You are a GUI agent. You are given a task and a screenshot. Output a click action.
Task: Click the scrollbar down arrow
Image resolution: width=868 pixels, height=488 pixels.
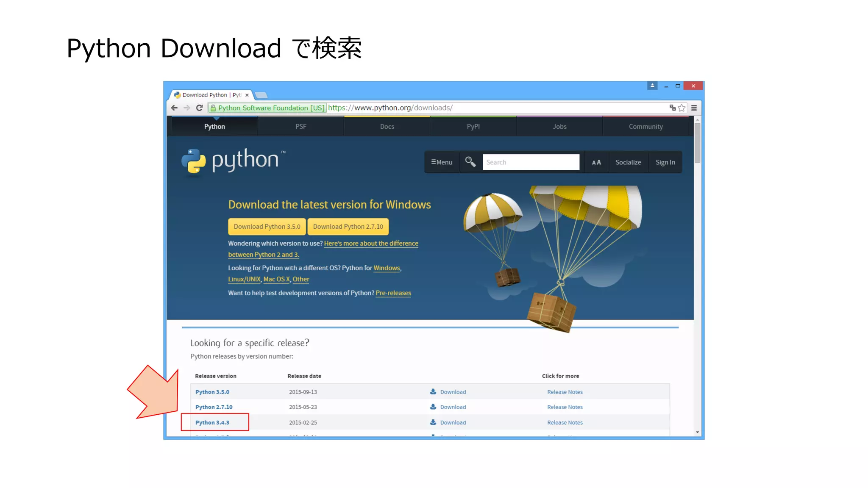(x=698, y=433)
